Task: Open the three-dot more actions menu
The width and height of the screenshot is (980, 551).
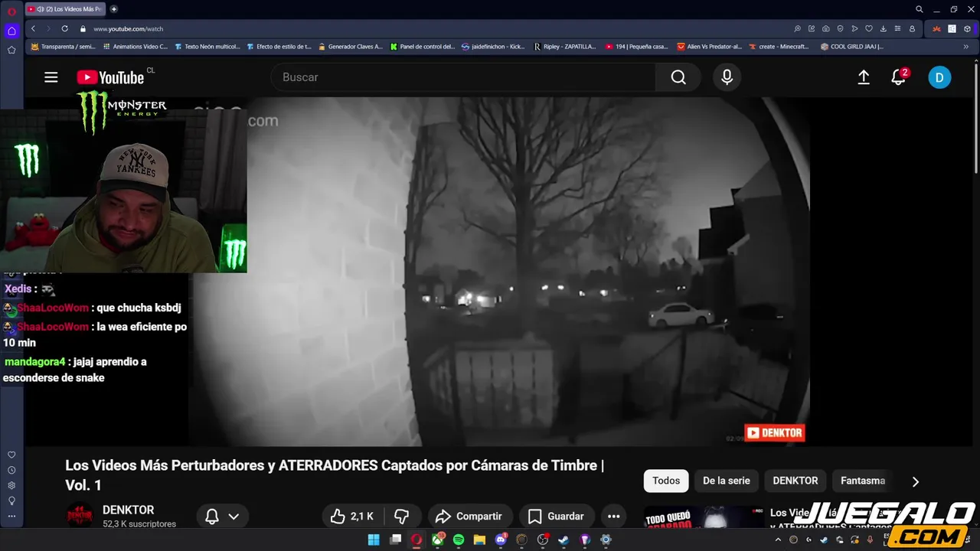Action: [x=613, y=517]
